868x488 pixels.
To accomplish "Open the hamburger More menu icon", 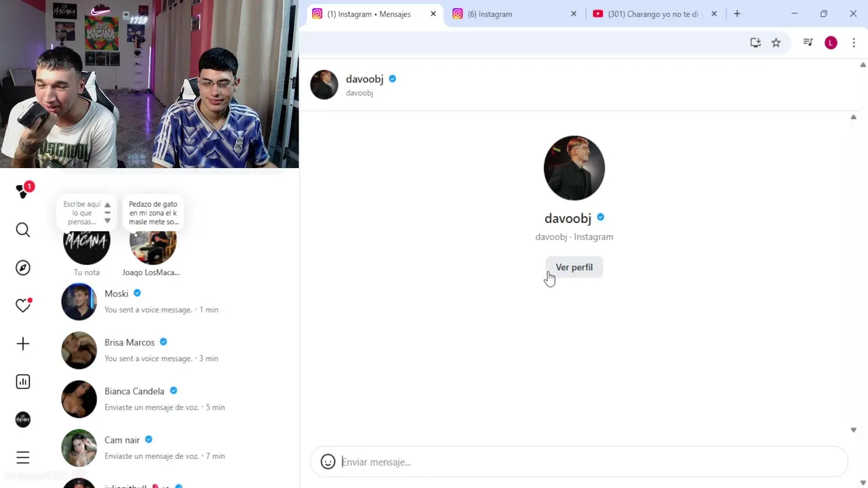I will pyautogui.click(x=23, y=457).
